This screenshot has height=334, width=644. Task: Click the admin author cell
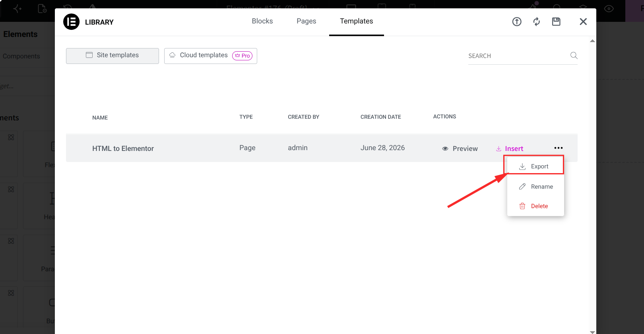pos(298,148)
